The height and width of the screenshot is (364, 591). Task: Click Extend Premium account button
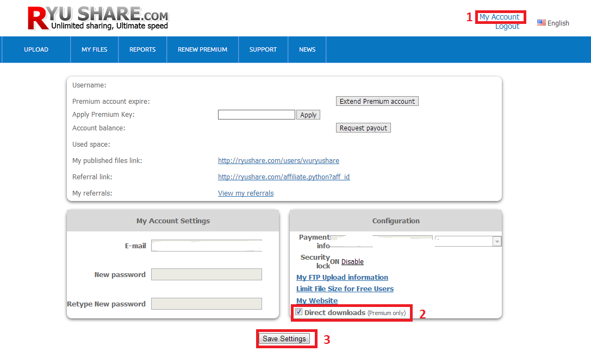coord(377,102)
